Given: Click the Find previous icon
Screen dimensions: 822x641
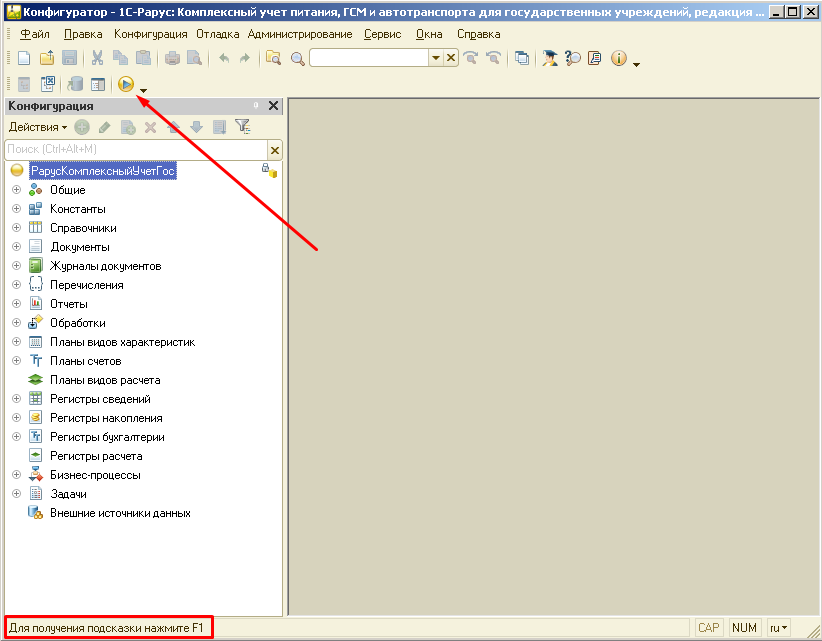Looking at the screenshot, I should [493, 58].
